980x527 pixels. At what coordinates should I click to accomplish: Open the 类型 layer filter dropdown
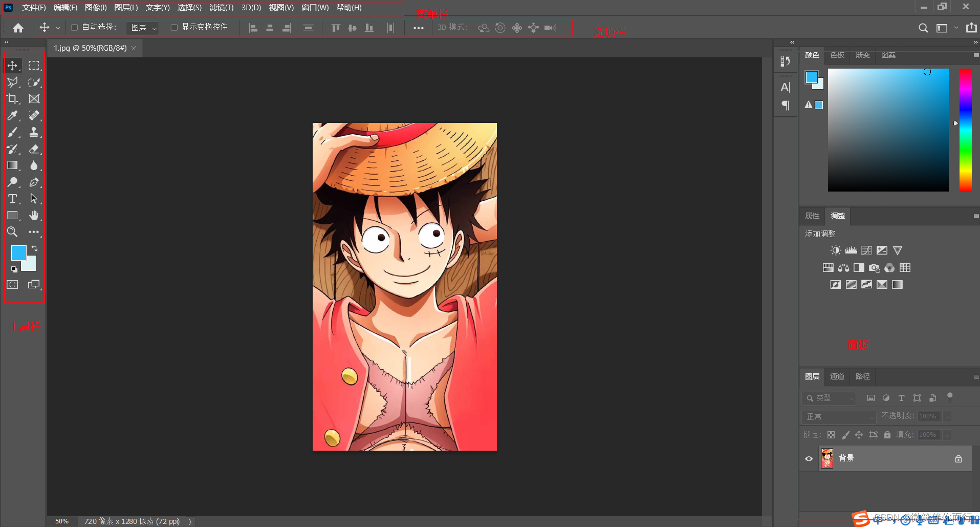pos(829,398)
